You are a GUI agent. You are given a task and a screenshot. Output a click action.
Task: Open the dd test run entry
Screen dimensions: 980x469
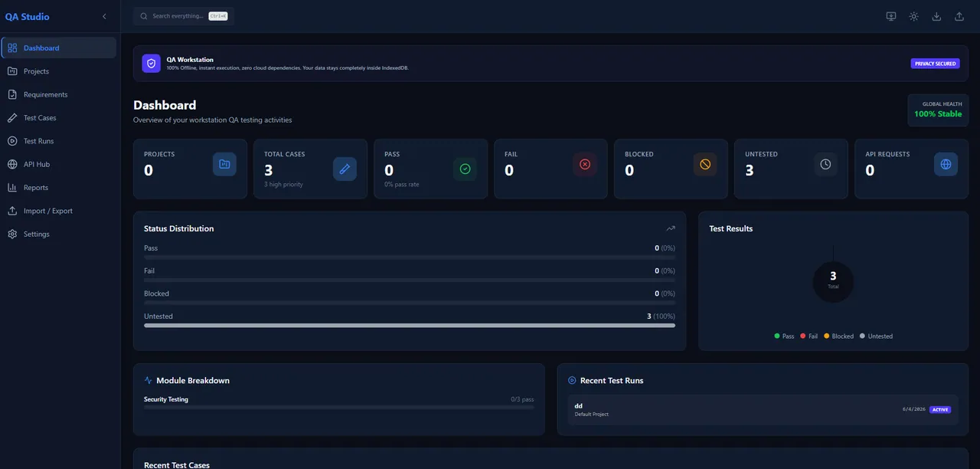click(x=763, y=410)
